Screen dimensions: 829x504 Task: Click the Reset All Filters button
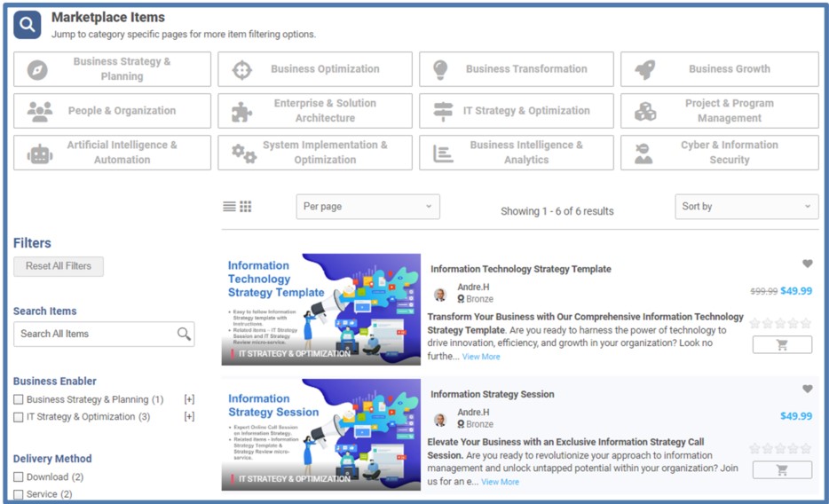(x=59, y=266)
